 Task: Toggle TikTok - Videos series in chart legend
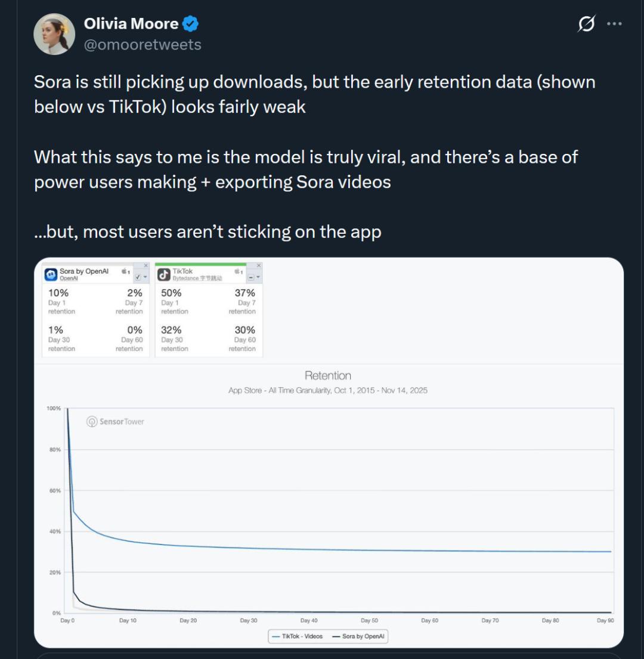(297, 636)
